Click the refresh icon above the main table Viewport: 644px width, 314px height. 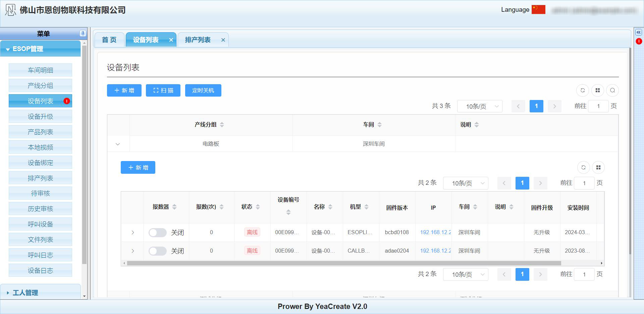point(583,90)
